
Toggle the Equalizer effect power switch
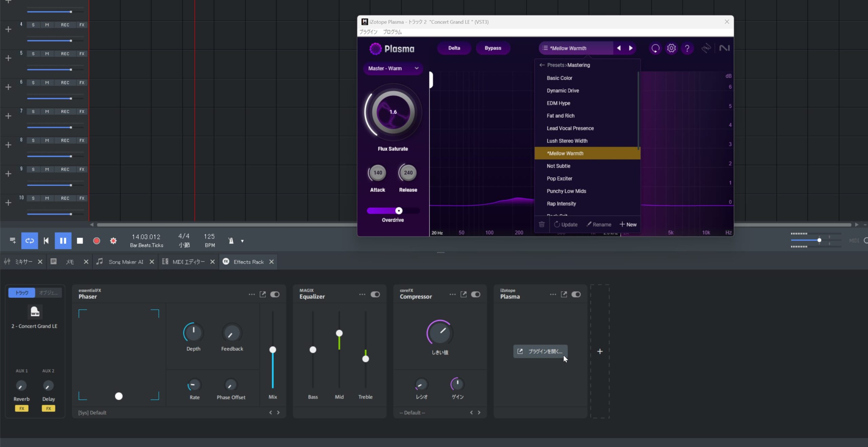pyautogui.click(x=375, y=294)
